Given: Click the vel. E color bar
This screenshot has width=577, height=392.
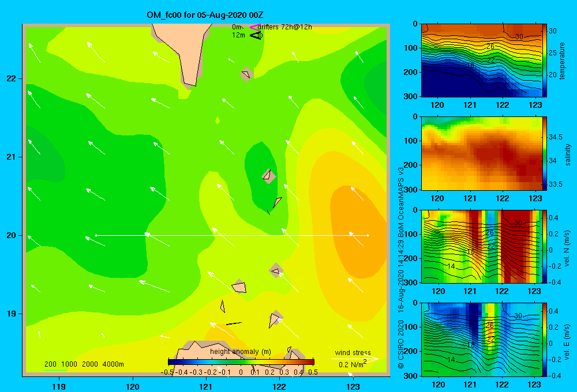Looking at the screenshot, I should tap(545, 339).
